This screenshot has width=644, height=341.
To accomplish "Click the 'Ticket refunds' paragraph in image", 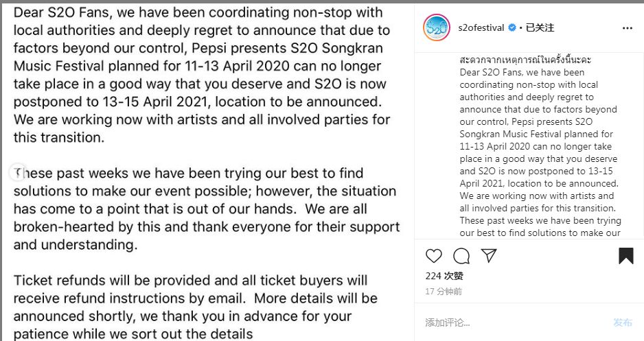I will (x=196, y=307).
